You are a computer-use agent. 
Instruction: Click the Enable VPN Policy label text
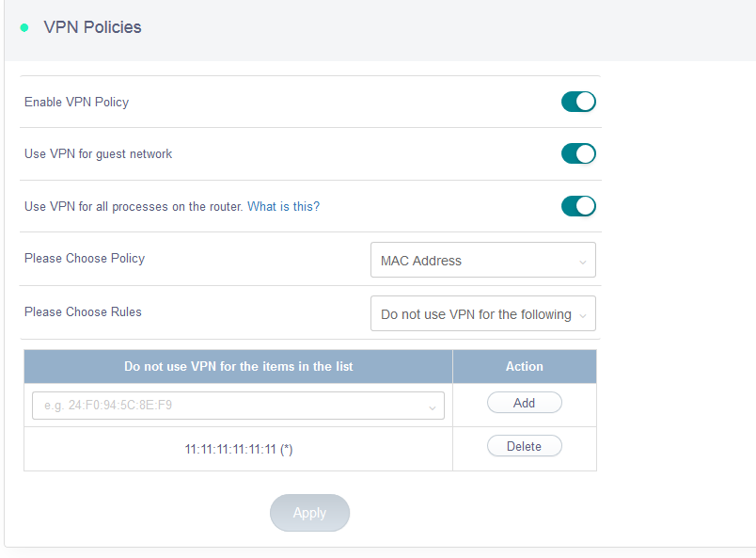point(76,102)
